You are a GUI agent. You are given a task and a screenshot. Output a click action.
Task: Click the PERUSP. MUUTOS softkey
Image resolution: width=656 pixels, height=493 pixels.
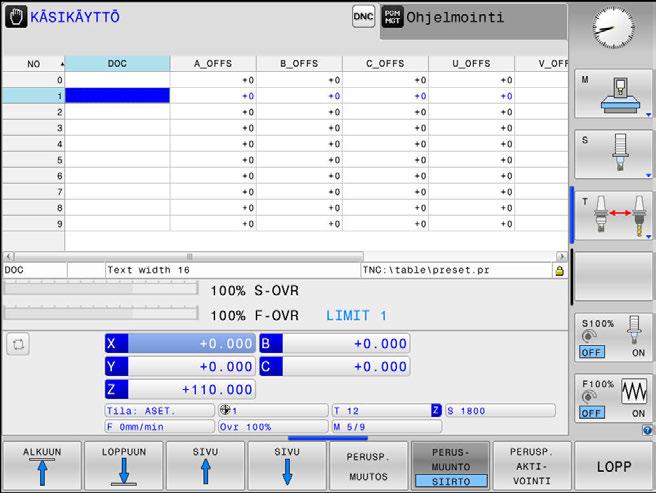coord(369,466)
